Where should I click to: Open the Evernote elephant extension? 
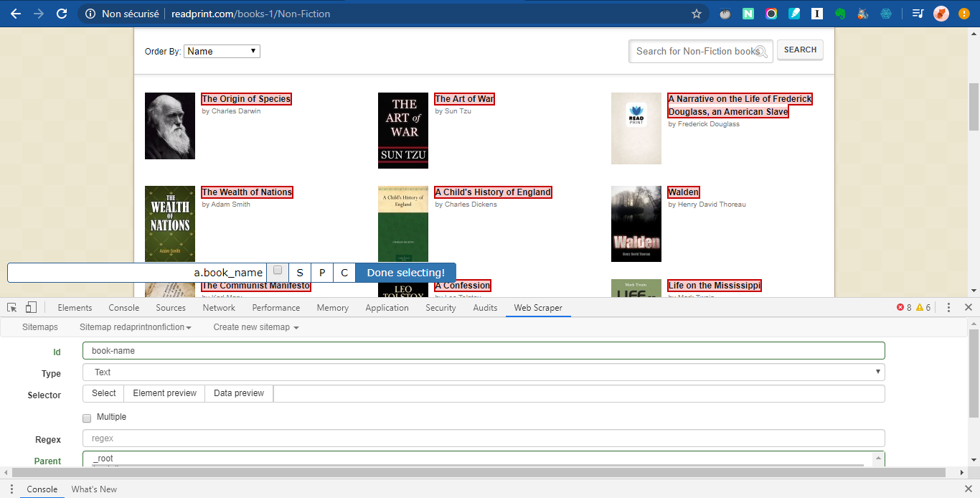click(840, 14)
